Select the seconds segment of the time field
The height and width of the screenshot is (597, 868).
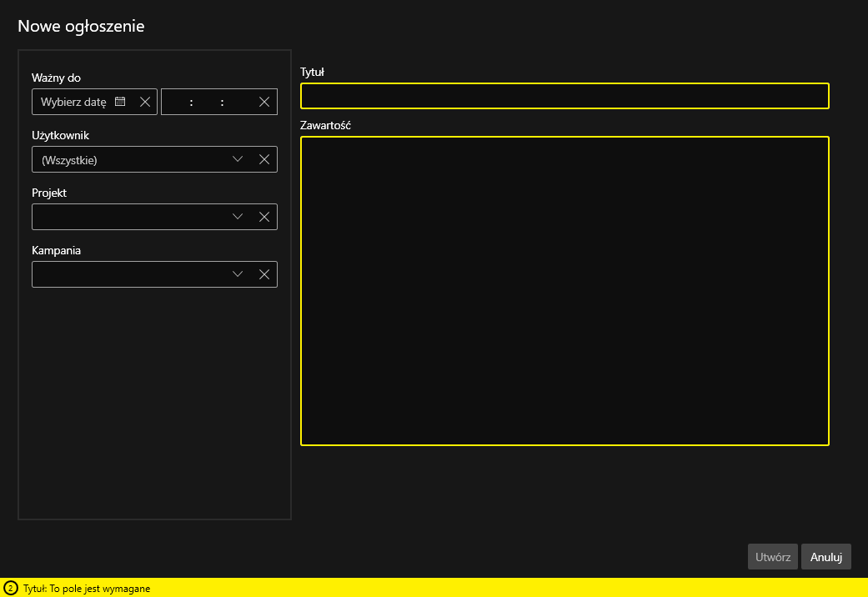[237, 102]
